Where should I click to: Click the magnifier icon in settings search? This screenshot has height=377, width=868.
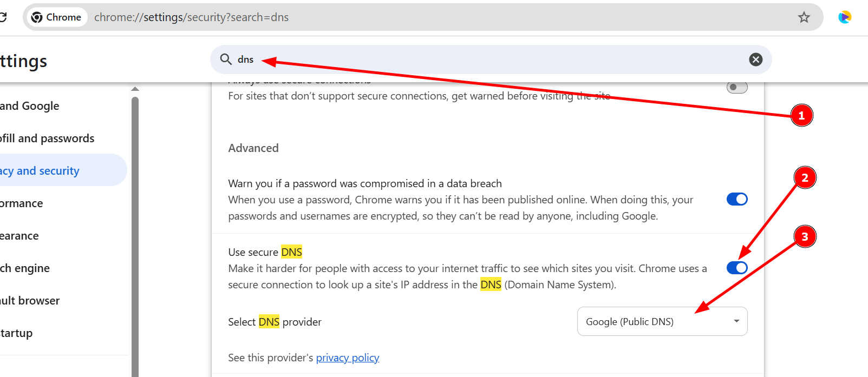coord(226,59)
